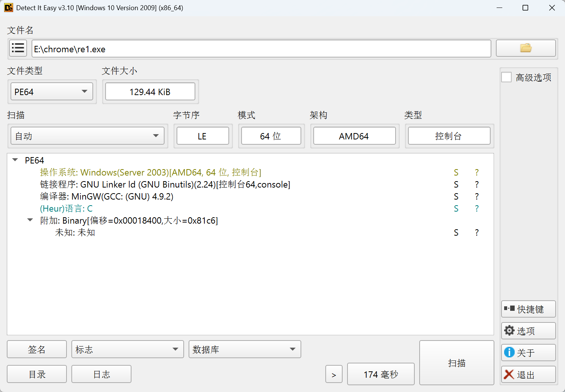Click the file path input field
This screenshot has height=392, width=565.
tap(261, 49)
